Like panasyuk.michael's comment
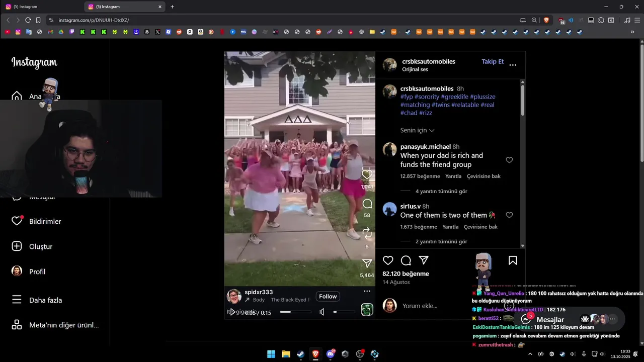 coord(509,160)
